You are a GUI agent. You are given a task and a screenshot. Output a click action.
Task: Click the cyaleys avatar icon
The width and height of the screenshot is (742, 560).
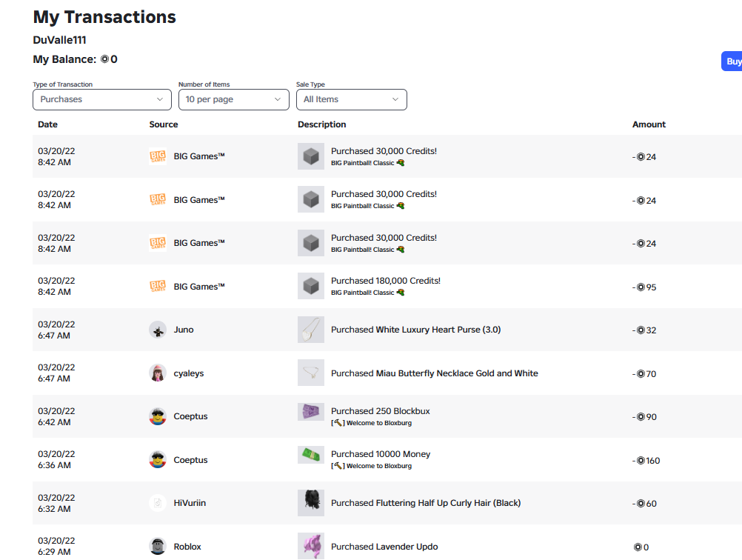[x=158, y=373]
